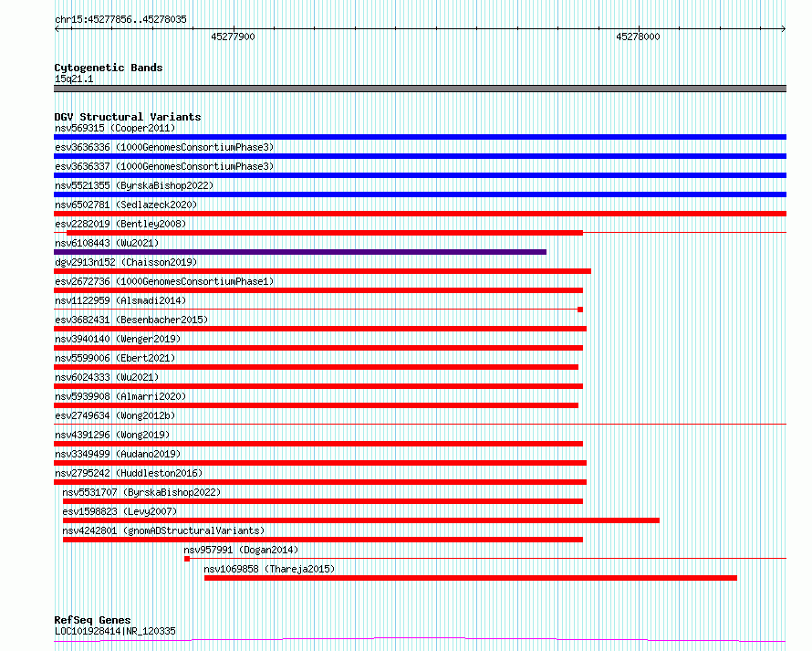Open nsv4391296 (Wong2019) entry
The width and height of the screenshot is (812, 651).
(112, 435)
